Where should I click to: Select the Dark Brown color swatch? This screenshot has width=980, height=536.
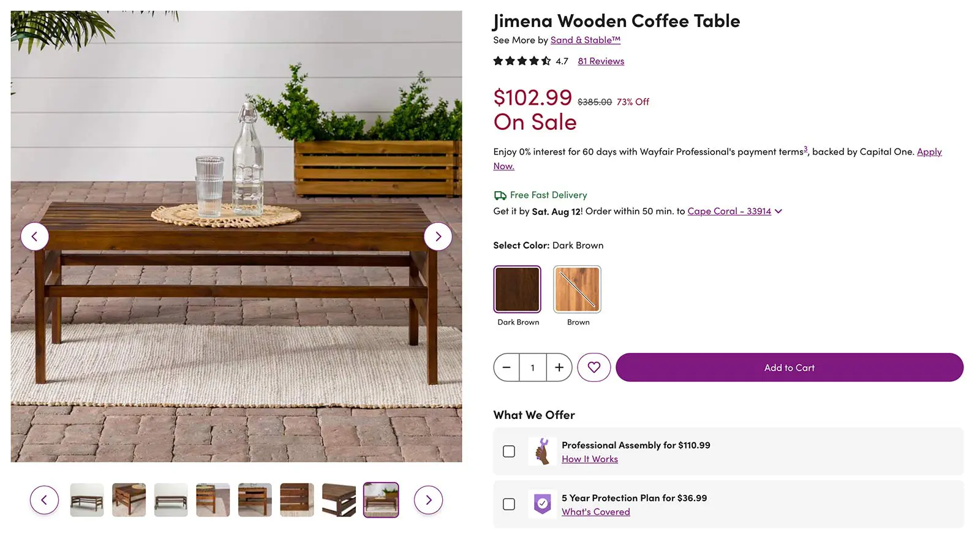[x=518, y=289]
